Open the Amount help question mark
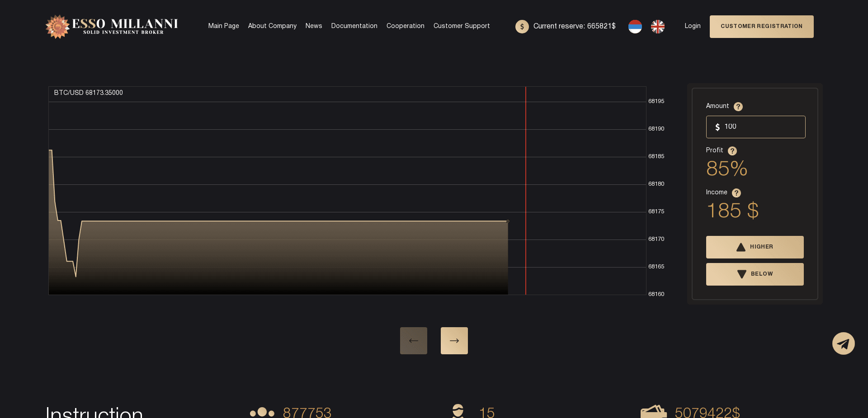 738,107
